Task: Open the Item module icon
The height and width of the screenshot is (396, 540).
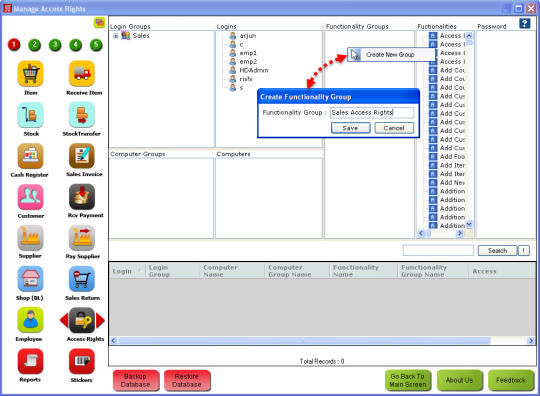Action: [x=30, y=73]
